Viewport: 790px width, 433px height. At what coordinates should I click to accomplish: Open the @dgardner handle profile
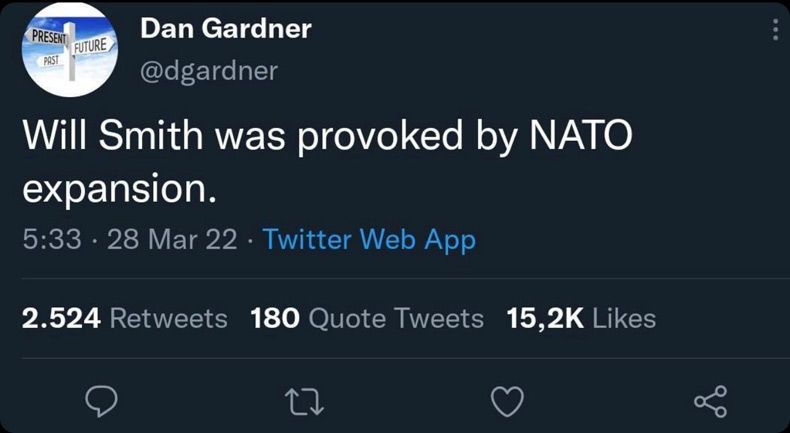pos(209,71)
